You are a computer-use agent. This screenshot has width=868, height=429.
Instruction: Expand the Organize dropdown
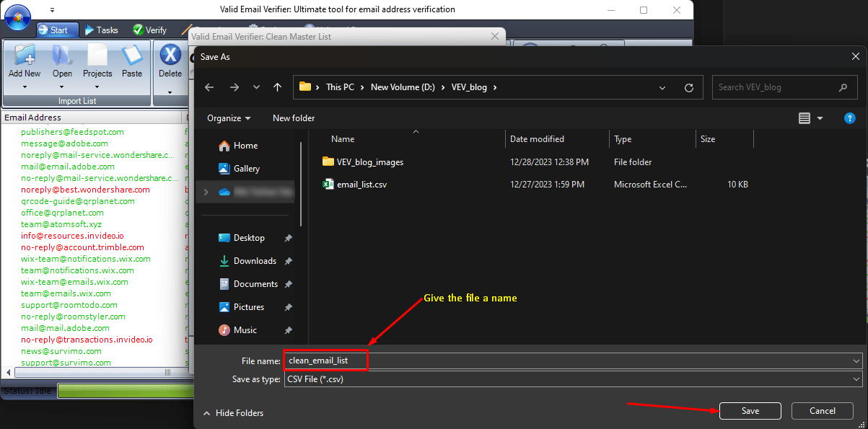point(229,118)
